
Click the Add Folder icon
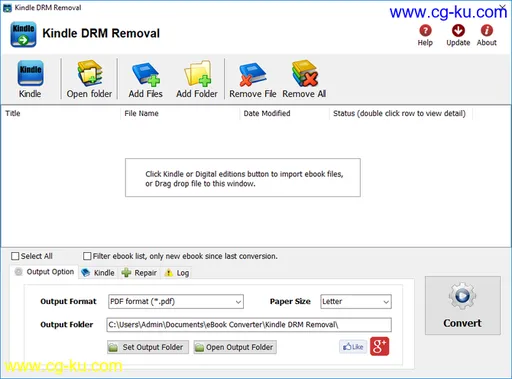197,73
